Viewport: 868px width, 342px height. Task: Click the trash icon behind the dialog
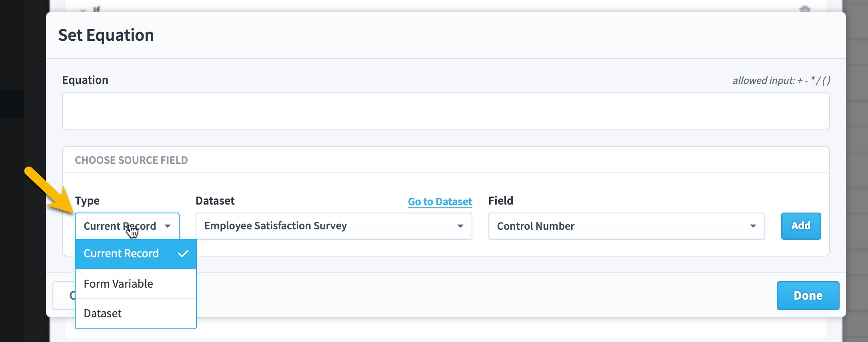pyautogui.click(x=805, y=9)
